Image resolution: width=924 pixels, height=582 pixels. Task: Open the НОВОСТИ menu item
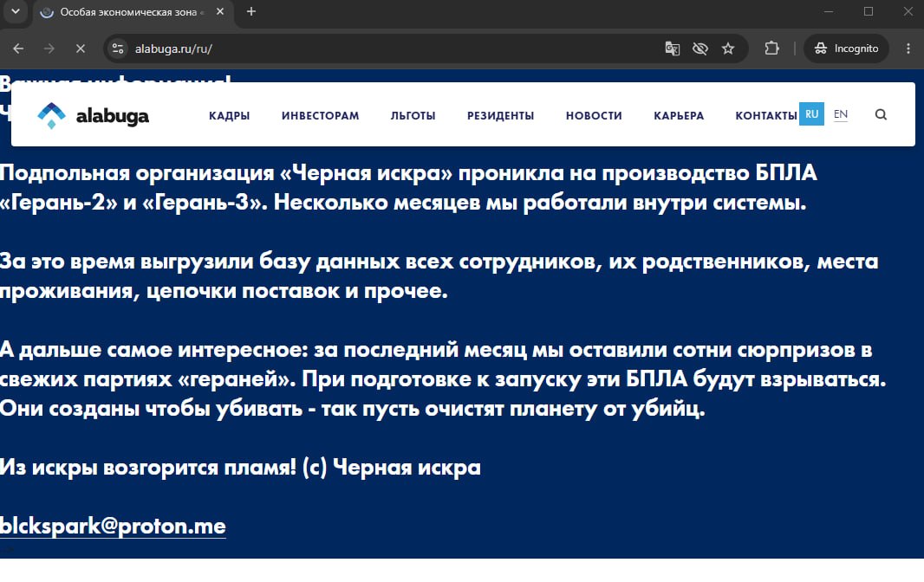[x=594, y=116]
